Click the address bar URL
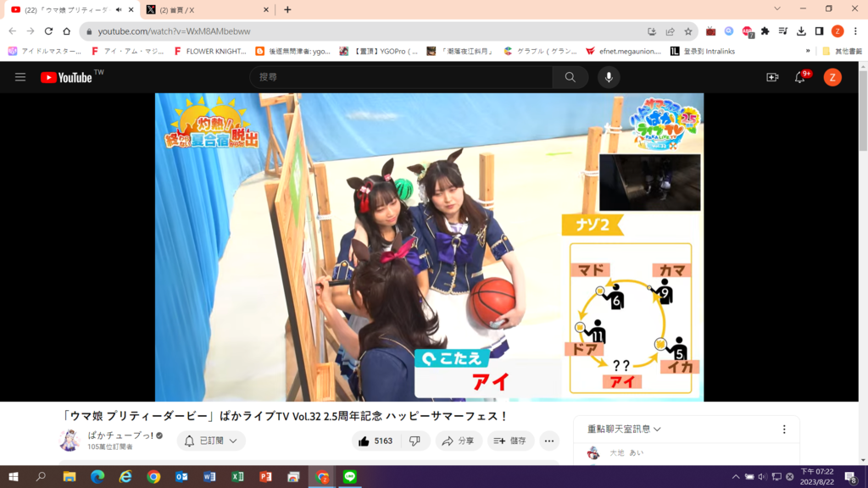 174,31
